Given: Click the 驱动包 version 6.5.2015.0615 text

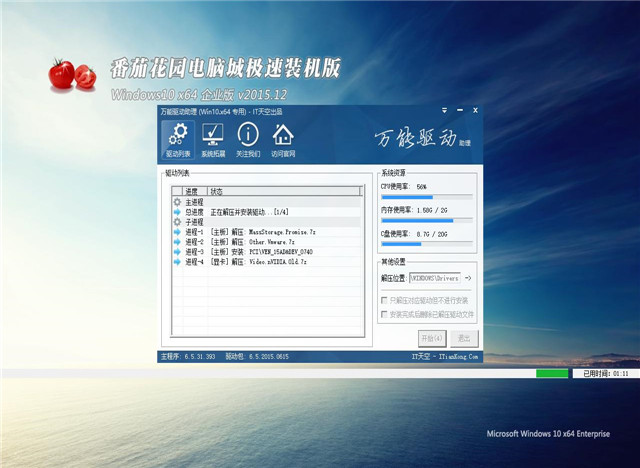Looking at the screenshot, I should click(257, 357).
